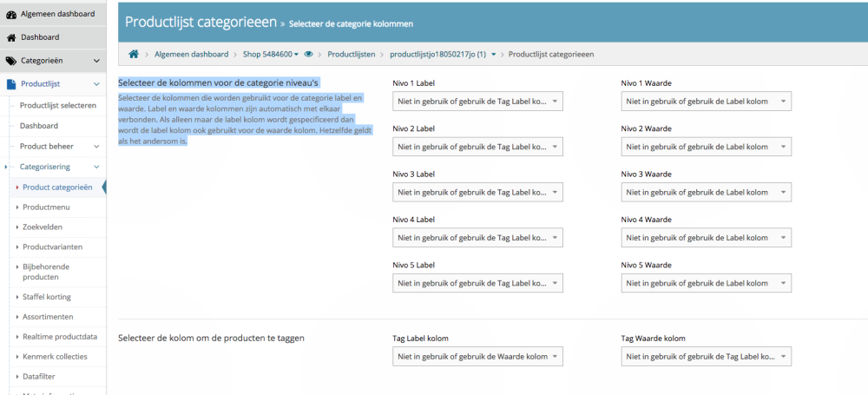Open the Nivo 3 Waarde dropdown
This screenshot has height=395, width=868.
pos(706,192)
